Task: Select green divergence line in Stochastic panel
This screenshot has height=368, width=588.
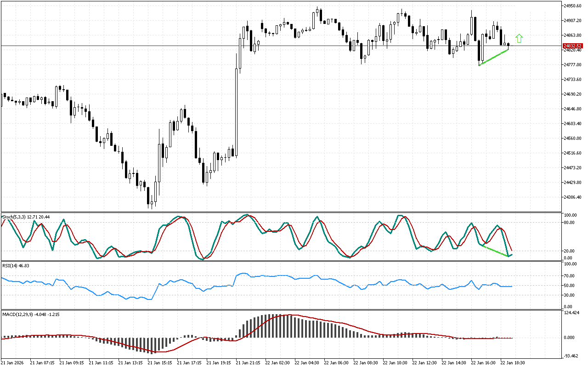Action: [495, 251]
